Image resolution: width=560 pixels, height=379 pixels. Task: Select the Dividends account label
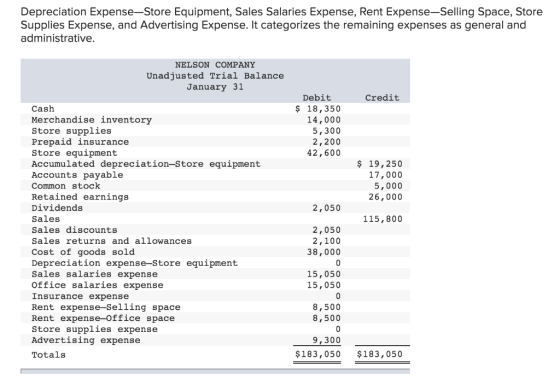57,208
